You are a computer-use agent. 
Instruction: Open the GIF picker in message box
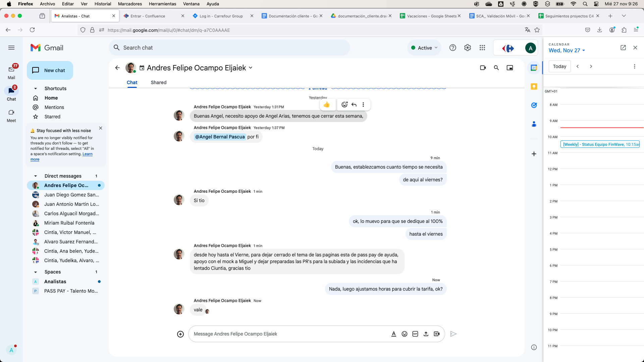point(415,334)
